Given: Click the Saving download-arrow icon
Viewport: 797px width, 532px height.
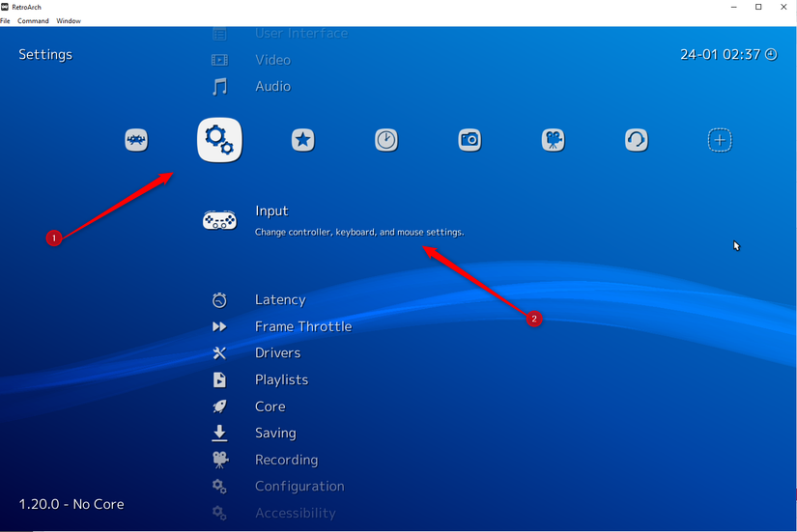Looking at the screenshot, I should [x=219, y=433].
